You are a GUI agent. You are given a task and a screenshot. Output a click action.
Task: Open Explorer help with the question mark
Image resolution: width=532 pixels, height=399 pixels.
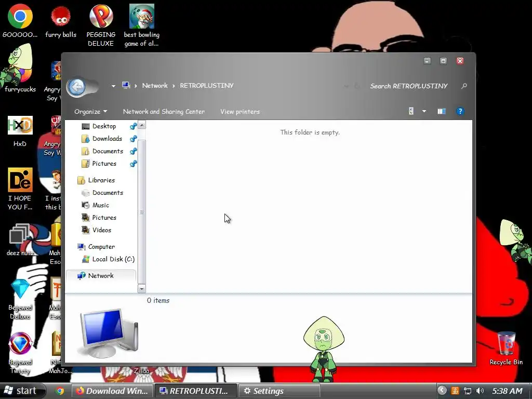pos(460,111)
